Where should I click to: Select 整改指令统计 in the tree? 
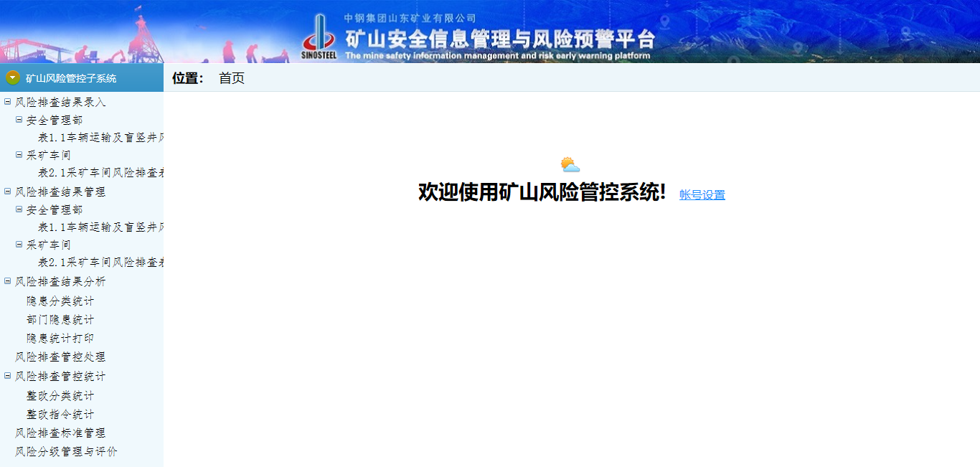point(60,414)
